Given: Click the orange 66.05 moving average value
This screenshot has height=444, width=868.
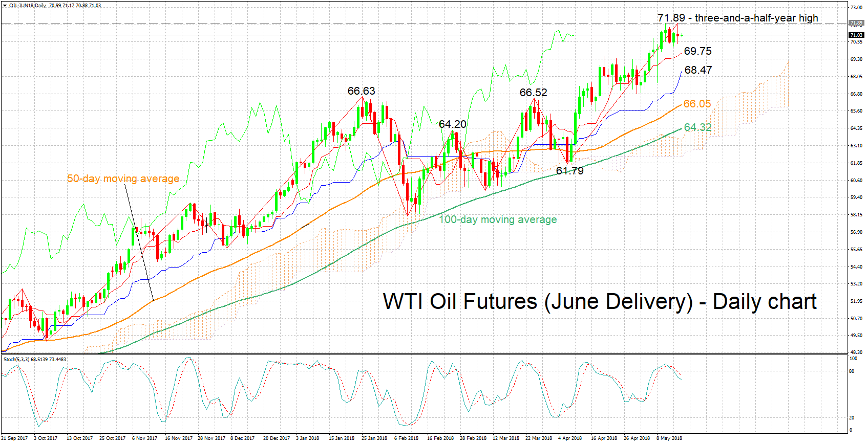Looking at the screenshot, I should (697, 104).
